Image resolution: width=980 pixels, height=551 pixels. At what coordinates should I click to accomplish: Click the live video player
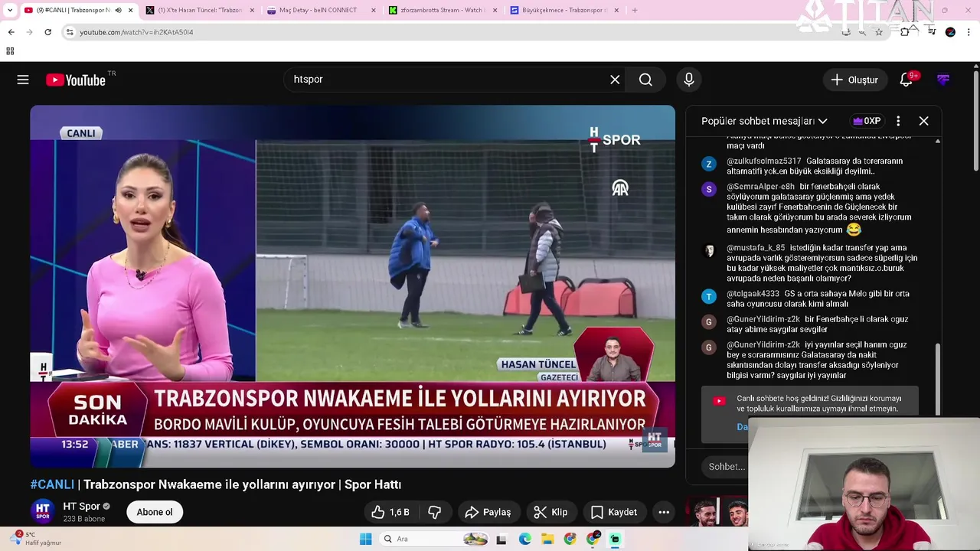352,286
